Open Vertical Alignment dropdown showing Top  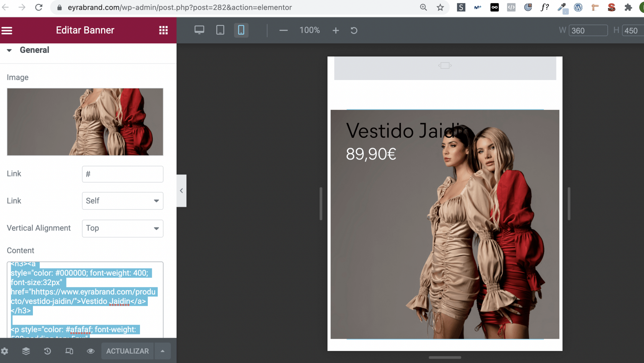point(123,228)
